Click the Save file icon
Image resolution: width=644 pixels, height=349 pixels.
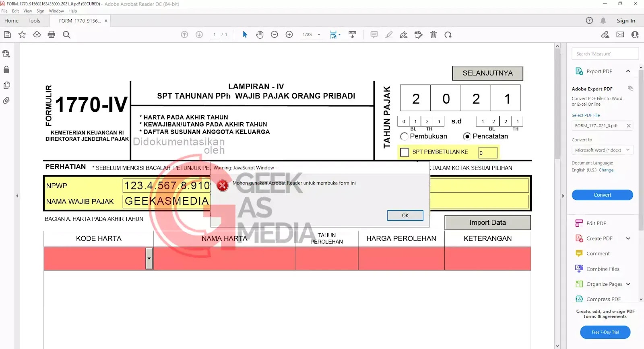tap(7, 35)
